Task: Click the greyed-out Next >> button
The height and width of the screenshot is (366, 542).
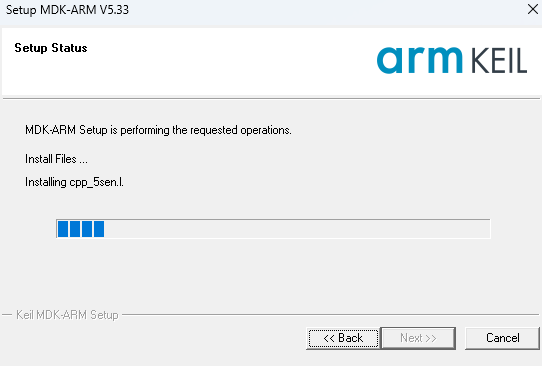Action: coord(418,338)
